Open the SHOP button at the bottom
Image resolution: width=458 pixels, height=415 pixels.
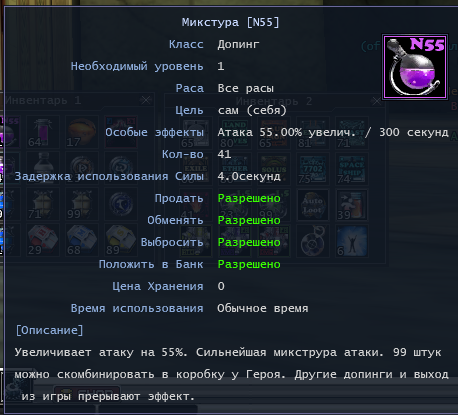tap(87, 393)
